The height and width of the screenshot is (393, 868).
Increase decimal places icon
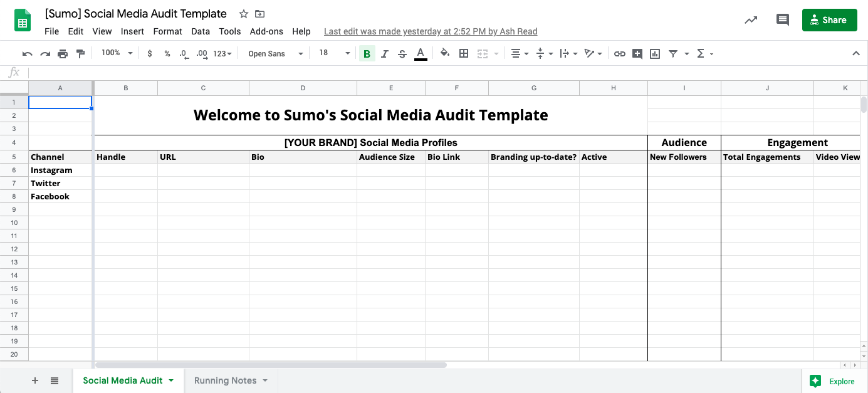click(x=202, y=54)
